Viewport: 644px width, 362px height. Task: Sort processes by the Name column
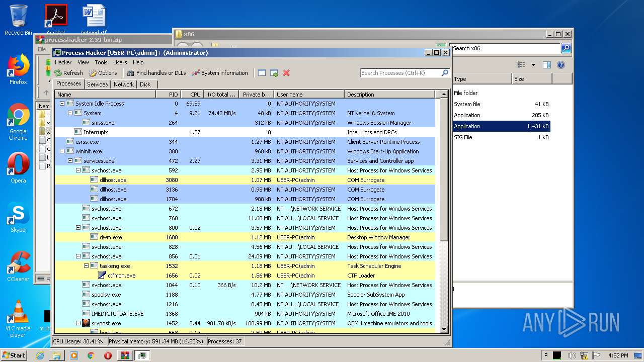pos(105,94)
